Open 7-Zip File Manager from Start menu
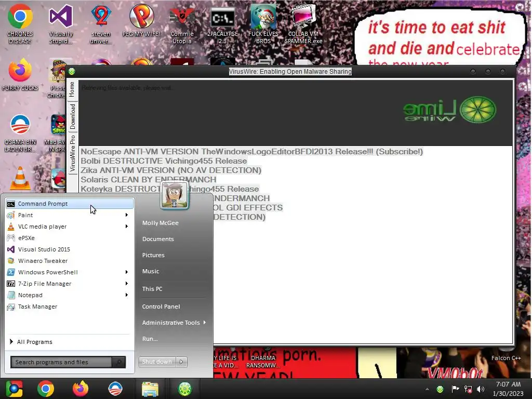532x399 pixels. coord(70,284)
